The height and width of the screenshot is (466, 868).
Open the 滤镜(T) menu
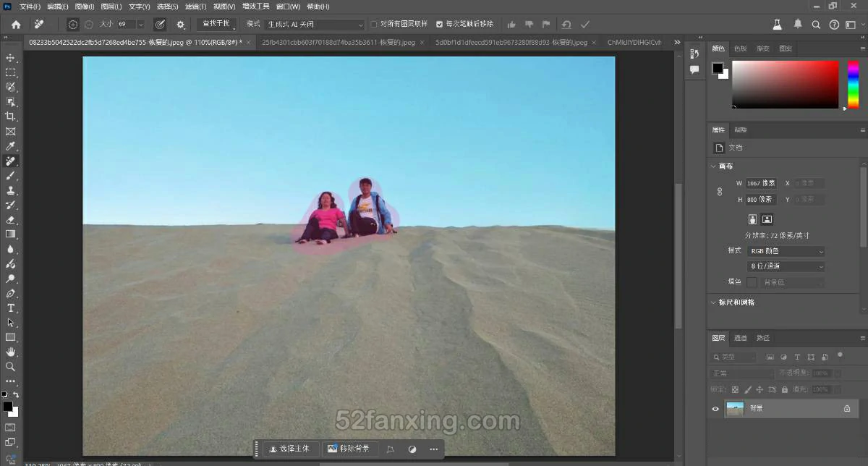195,7
